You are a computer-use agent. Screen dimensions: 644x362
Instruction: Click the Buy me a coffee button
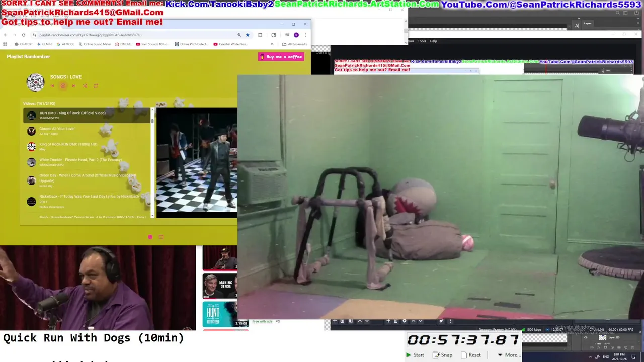pos(281,57)
